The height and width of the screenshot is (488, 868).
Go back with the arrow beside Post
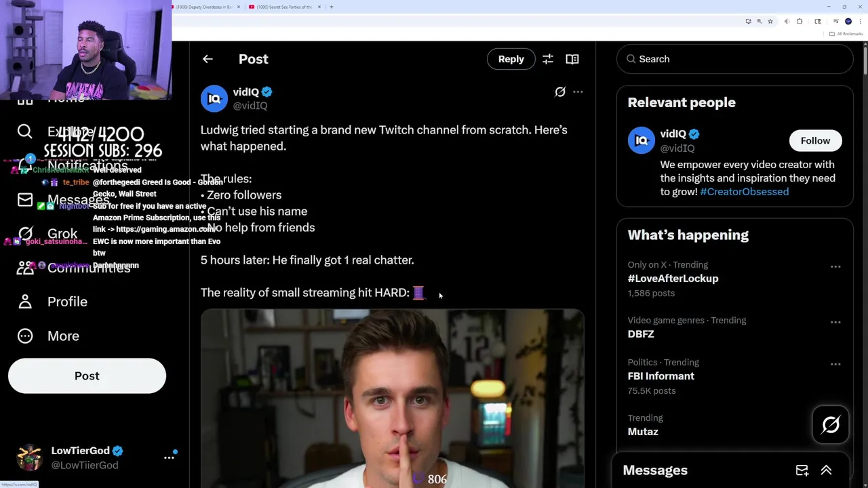208,59
